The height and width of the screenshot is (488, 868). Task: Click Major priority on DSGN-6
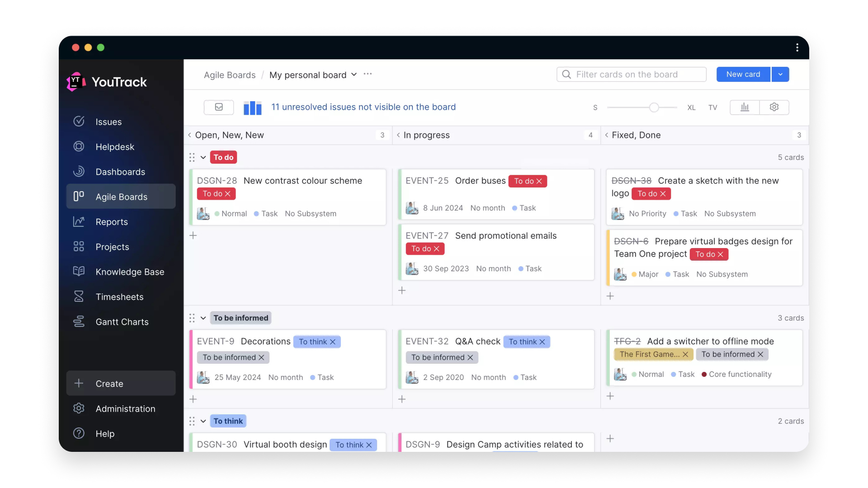[645, 274]
